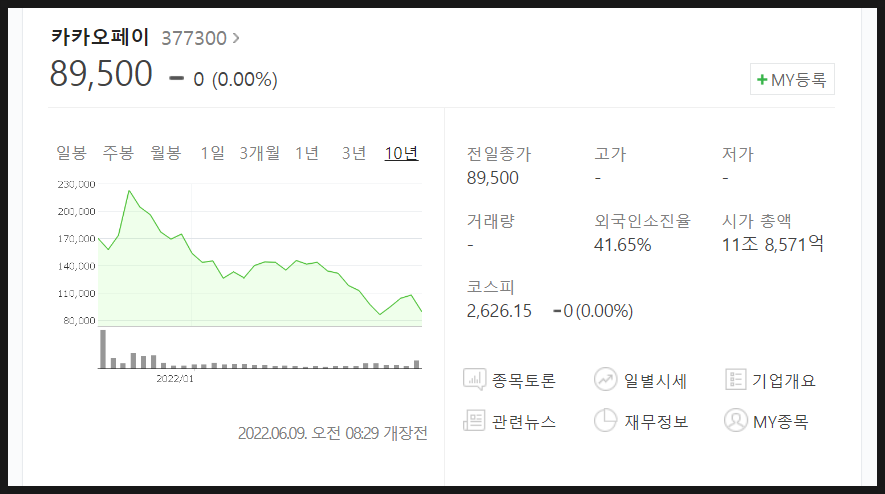Expand stock code 377300 chevron arrow
Screen dimensions: 885x494
point(236,38)
